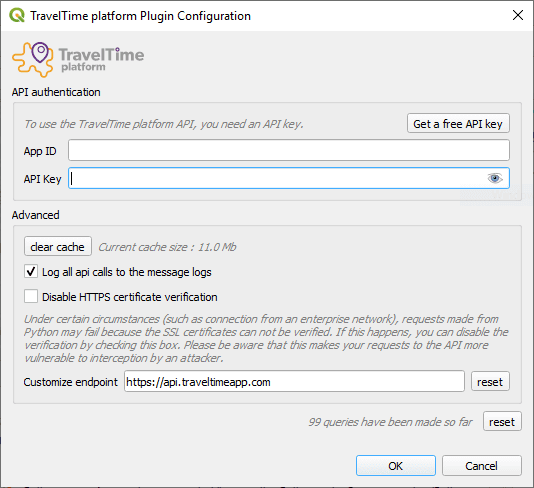Cancel the configuration dialog
Screen dimensions: 534x488
click(x=482, y=466)
